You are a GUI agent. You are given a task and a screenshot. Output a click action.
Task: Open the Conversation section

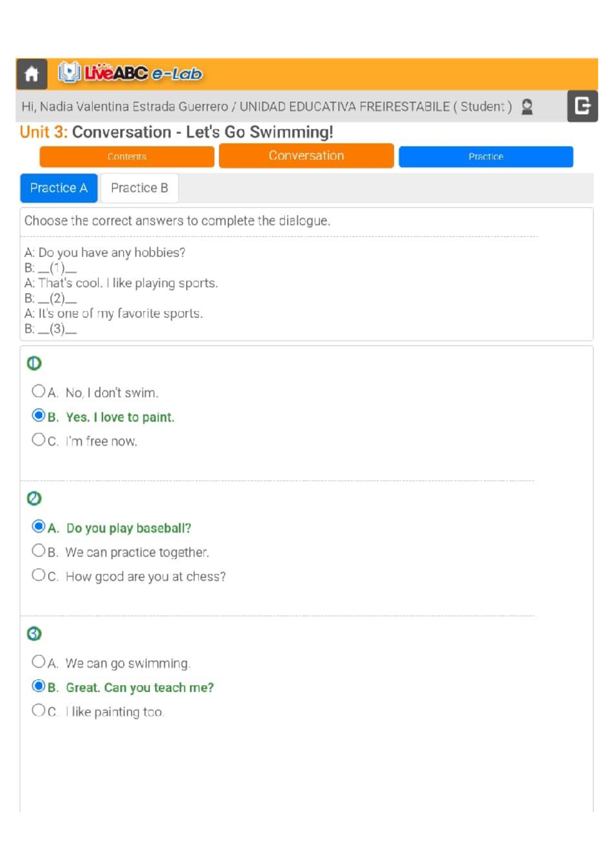pos(306,155)
